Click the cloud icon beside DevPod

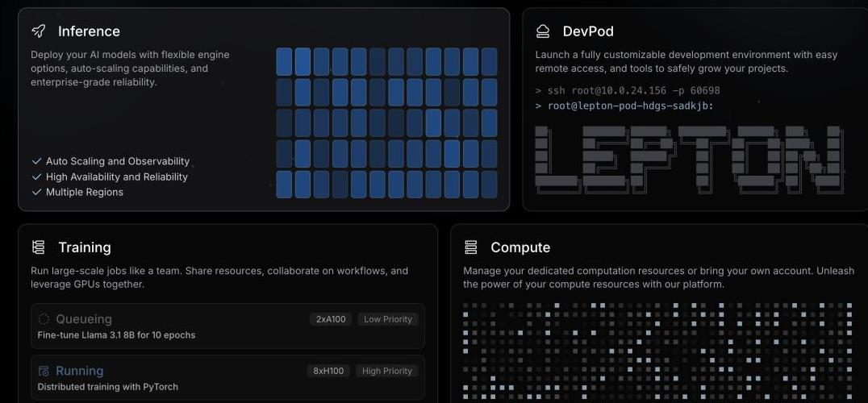point(543,31)
